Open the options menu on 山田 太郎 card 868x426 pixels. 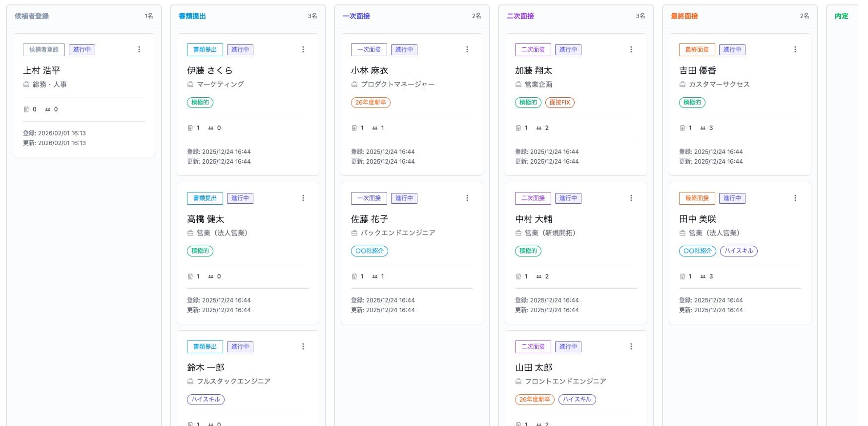[631, 346]
